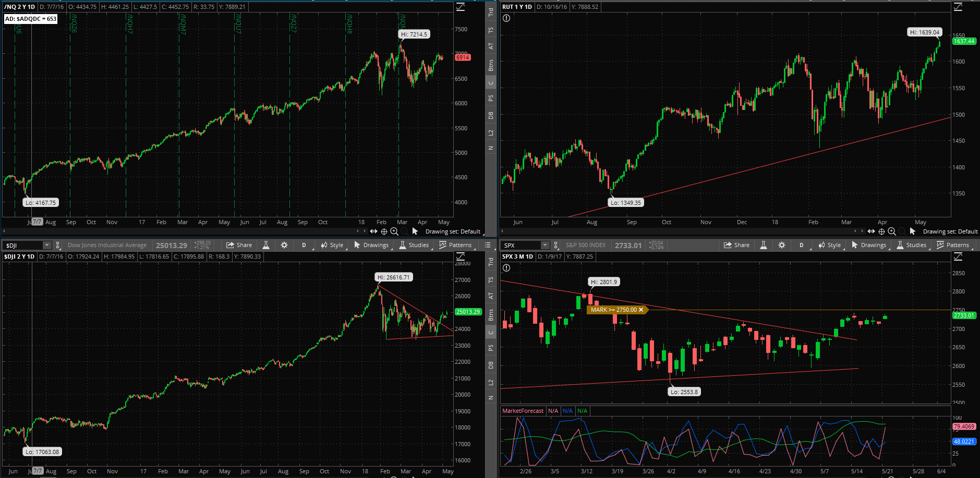Activate crosshair tool under the RUT chart
This screenshot has width=980, height=478.
click(x=881, y=231)
